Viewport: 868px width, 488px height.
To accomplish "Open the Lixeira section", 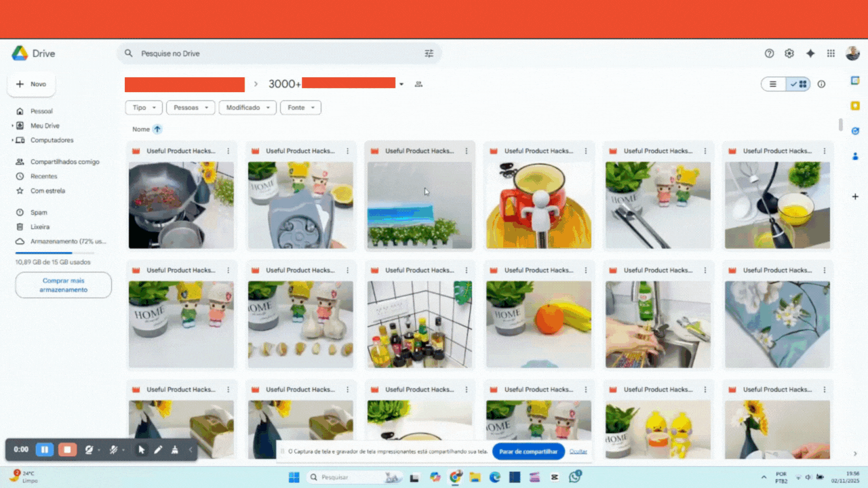I will (39, 227).
